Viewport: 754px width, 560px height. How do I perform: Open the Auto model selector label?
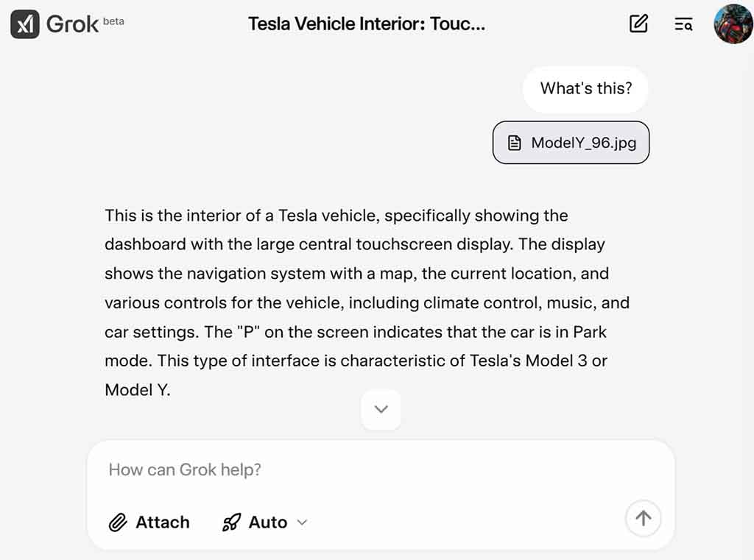point(268,522)
